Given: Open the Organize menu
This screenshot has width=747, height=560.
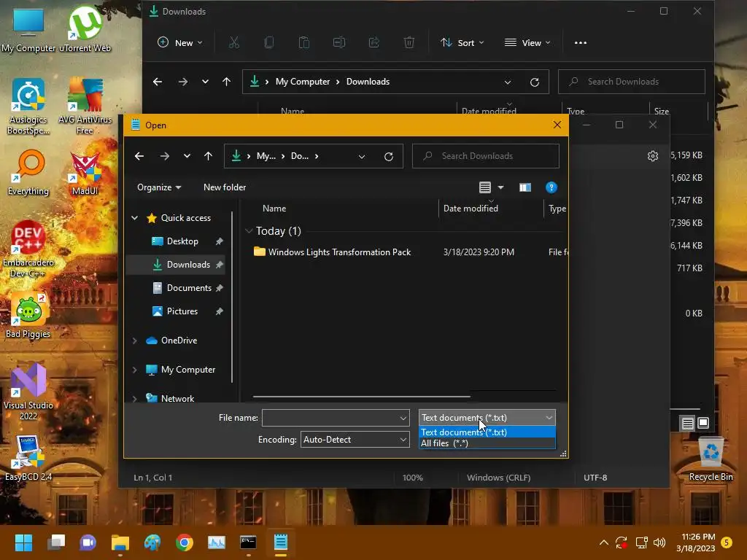Looking at the screenshot, I should 158,187.
